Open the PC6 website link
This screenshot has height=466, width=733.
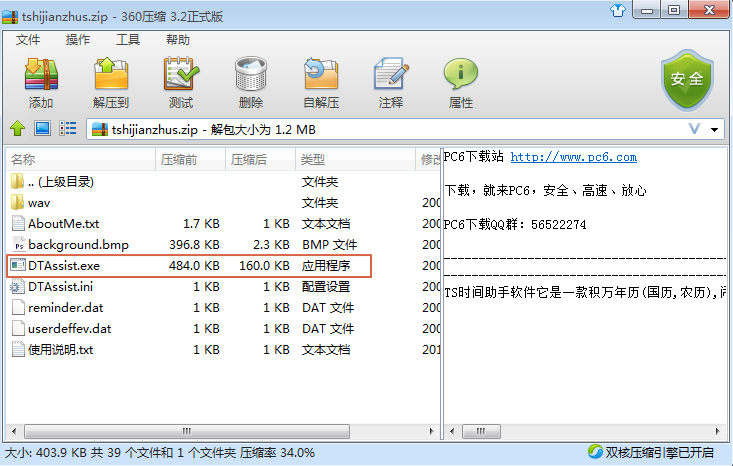coord(574,157)
